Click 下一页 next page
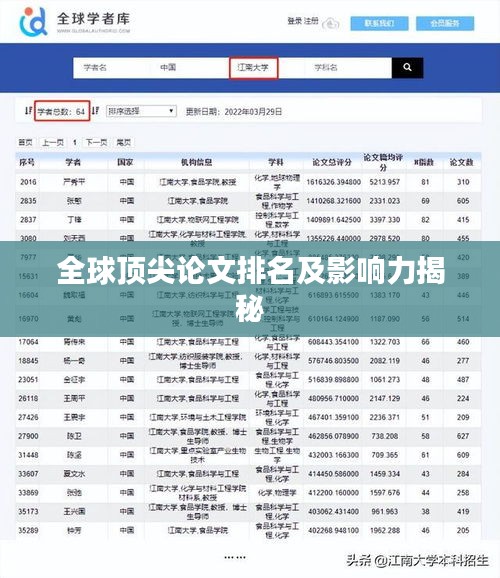Image resolution: width=500 pixels, height=578 pixels. click(x=96, y=142)
